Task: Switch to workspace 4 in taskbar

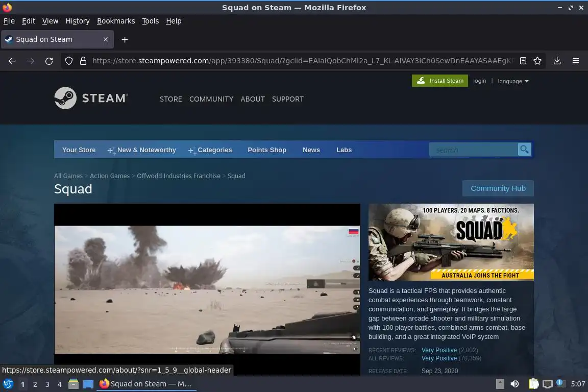Action: (x=59, y=384)
